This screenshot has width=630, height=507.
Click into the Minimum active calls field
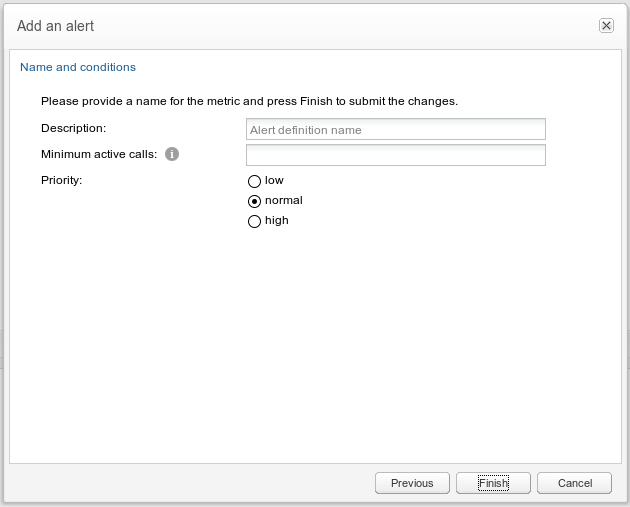click(395, 155)
